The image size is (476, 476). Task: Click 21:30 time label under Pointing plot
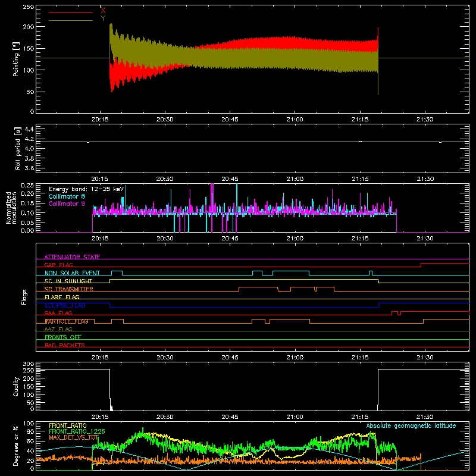(x=425, y=120)
